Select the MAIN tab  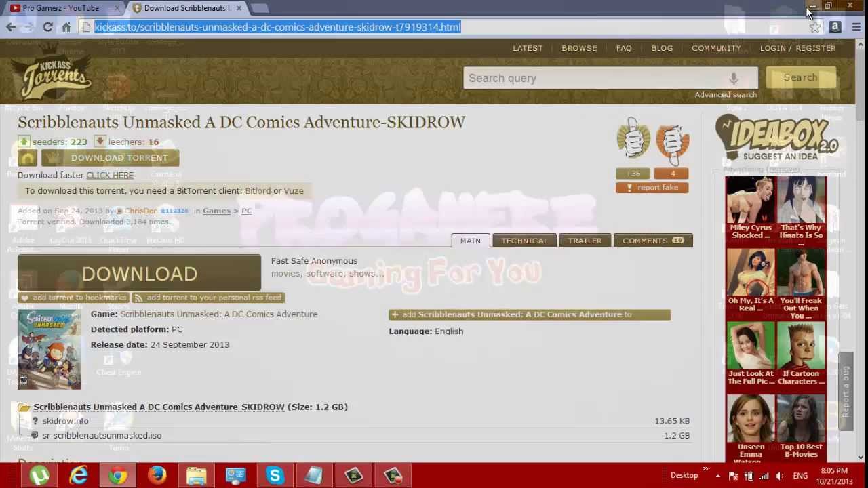pyautogui.click(x=471, y=241)
